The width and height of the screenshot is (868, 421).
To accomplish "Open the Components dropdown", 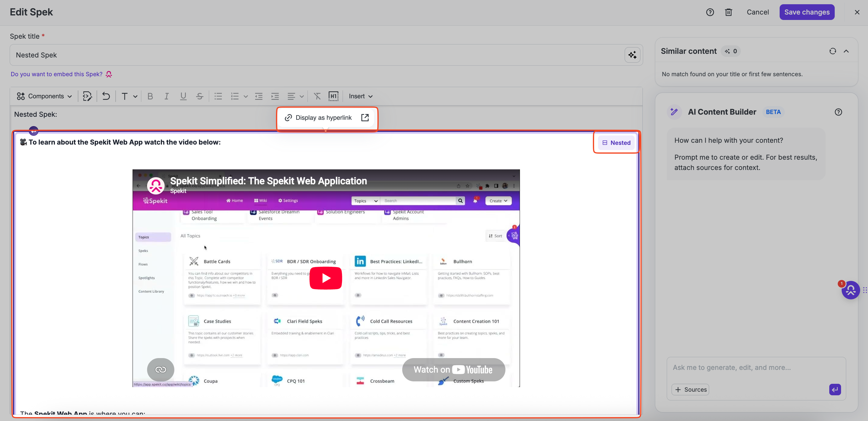I will pyautogui.click(x=44, y=96).
